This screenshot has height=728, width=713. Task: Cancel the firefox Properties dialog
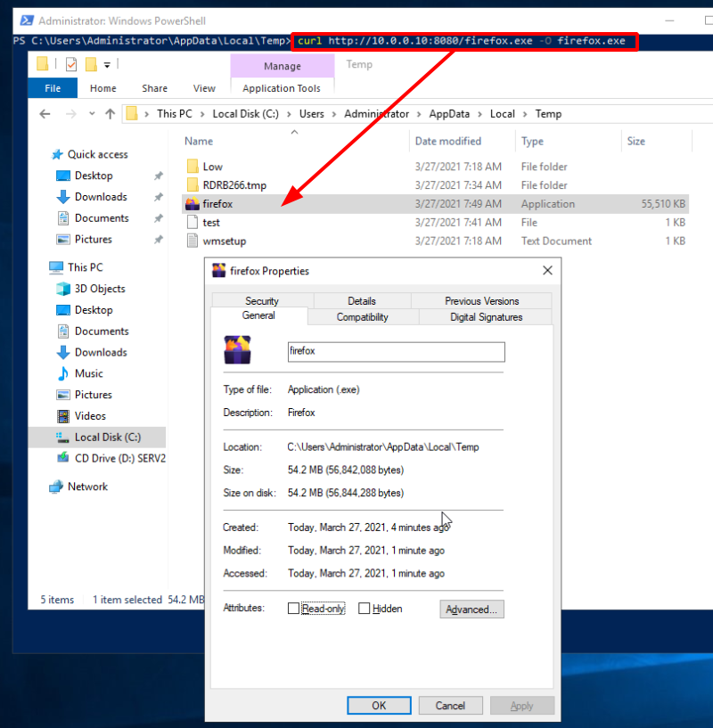pyautogui.click(x=450, y=706)
